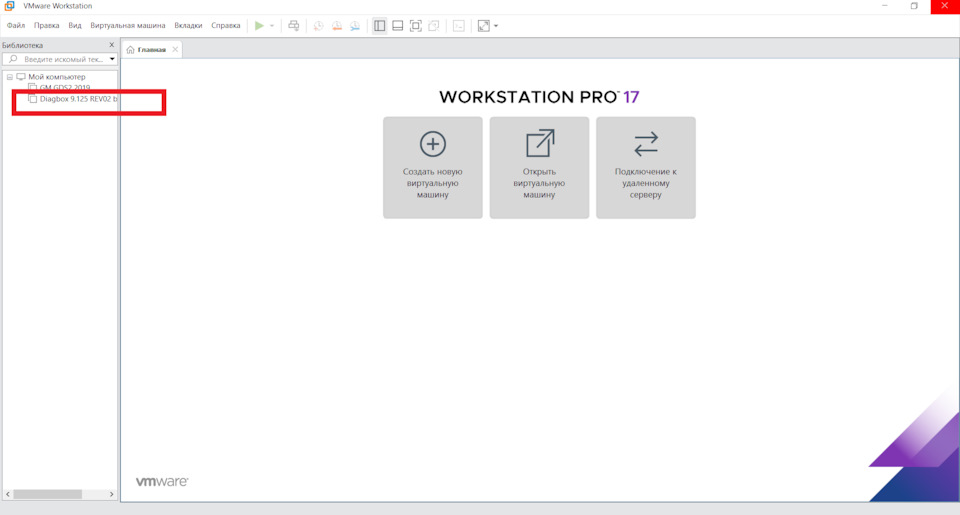The image size is (960, 515).
Task: Open the power options dropdown arrow
Action: 272,26
